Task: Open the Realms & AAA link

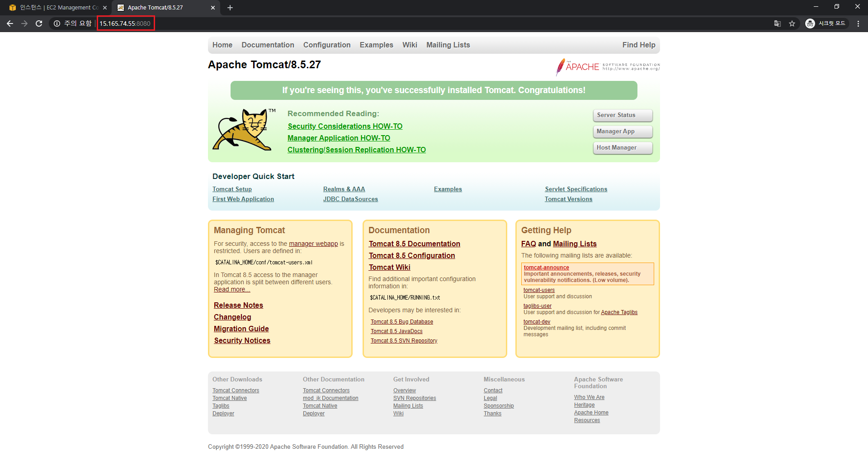Action: (x=344, y=189)
